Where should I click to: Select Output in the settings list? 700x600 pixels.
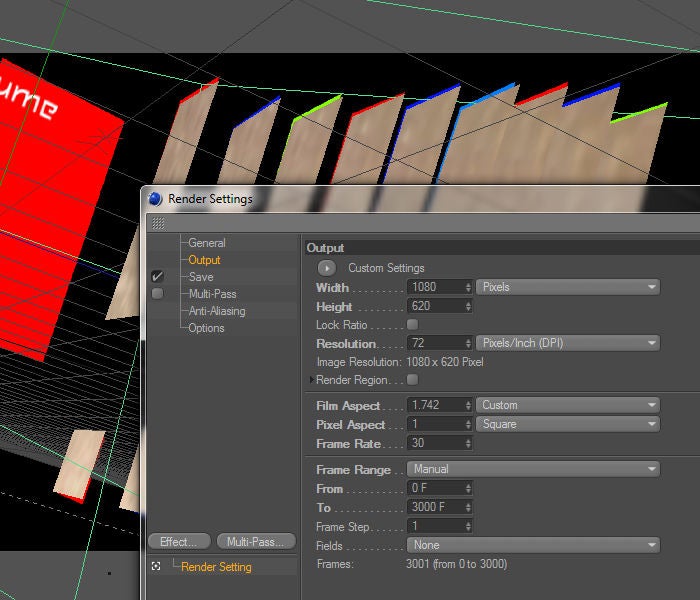[x=204, y=260]
